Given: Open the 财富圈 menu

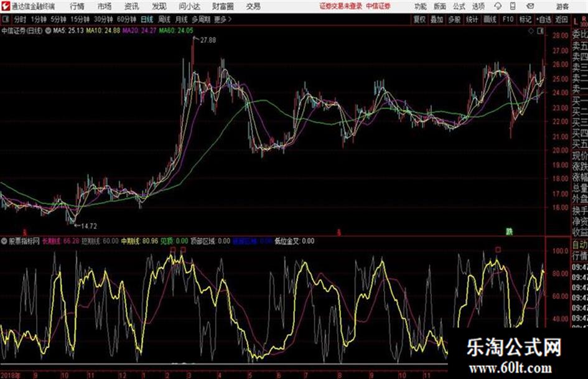Looking at the screenshot, I should click(223, 6).
